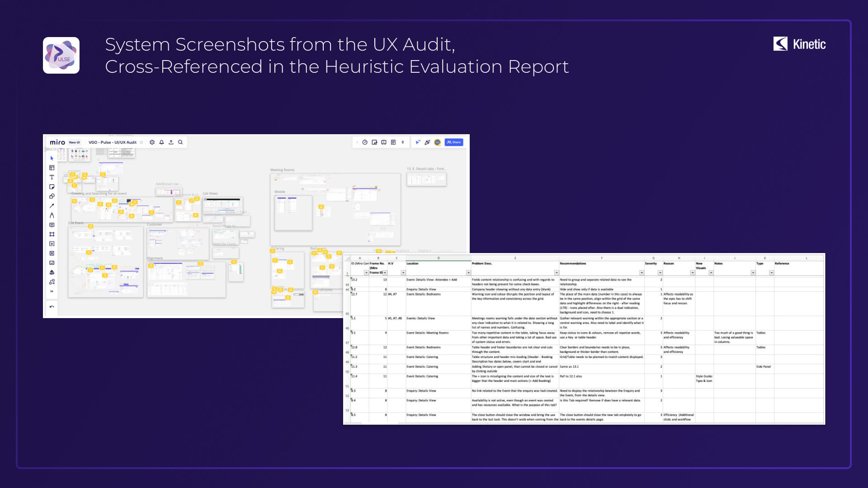Select spreadsheet column F header
Screen dimensions: 868x488
(x=602, y=258)
